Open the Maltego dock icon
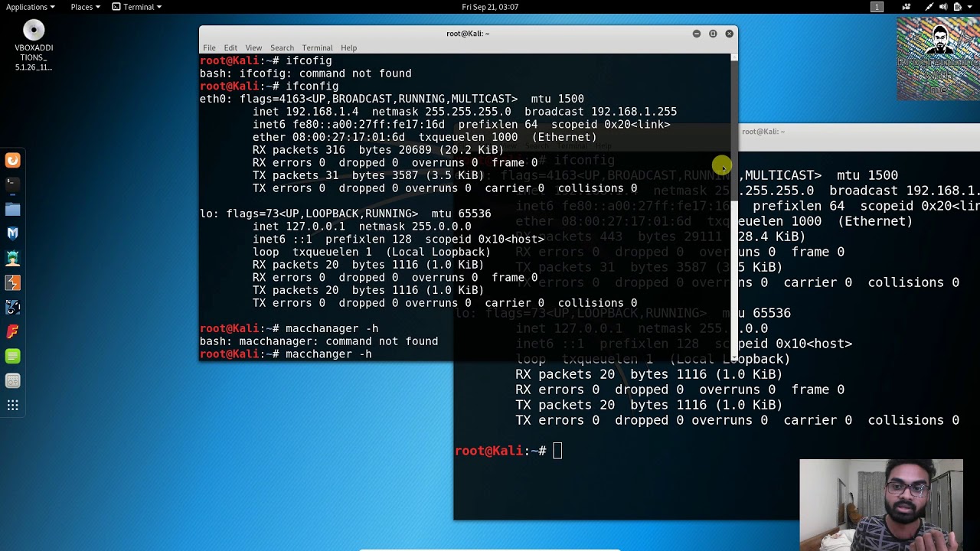 click(12, 307)
